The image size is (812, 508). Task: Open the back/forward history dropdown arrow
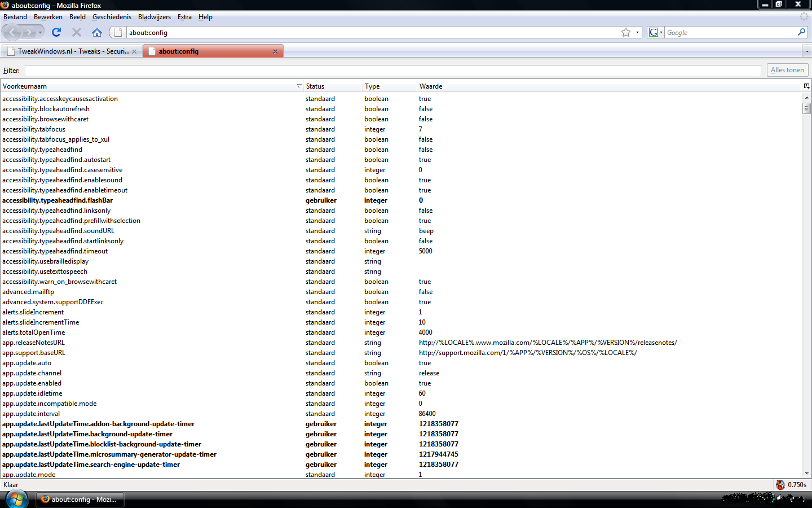pos(40,33)
